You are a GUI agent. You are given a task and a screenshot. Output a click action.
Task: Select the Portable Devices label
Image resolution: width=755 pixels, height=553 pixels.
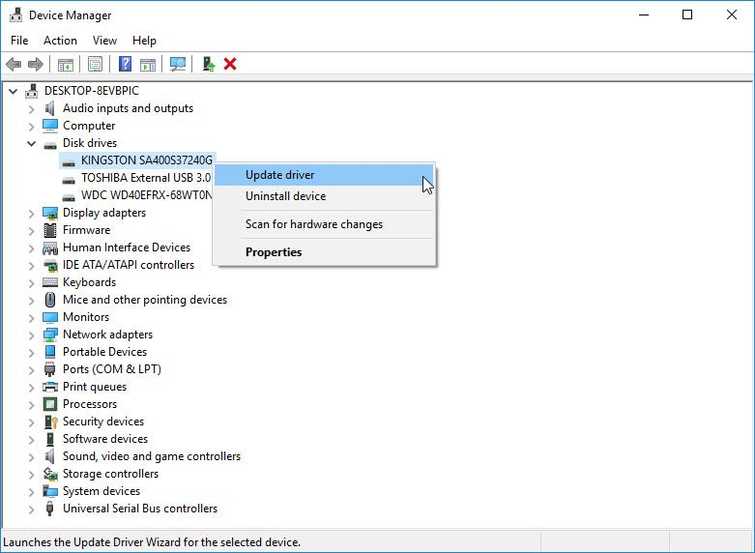(104, 352)
